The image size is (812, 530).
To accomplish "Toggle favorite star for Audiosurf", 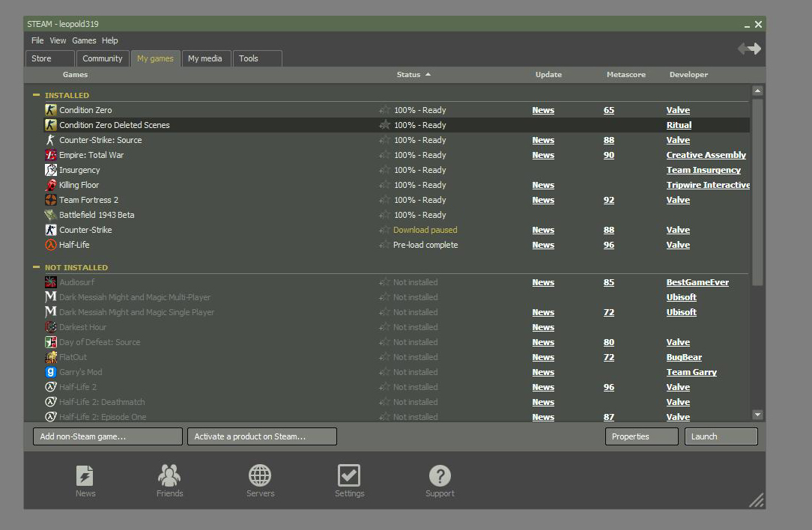I will [384, 283].
